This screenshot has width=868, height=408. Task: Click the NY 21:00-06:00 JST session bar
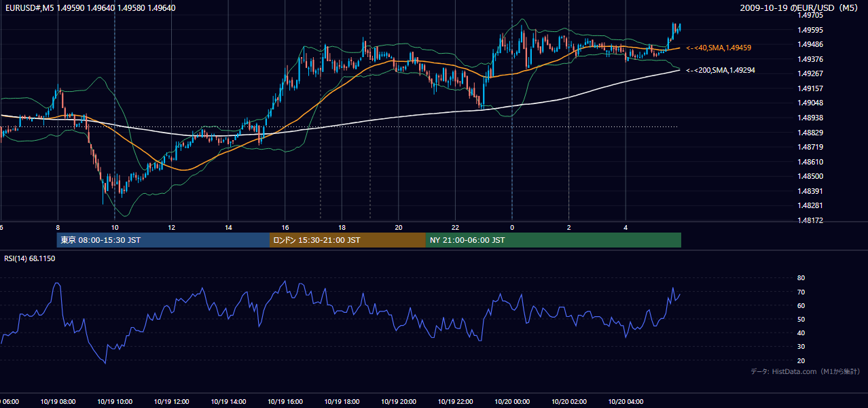tap(554, 240)
